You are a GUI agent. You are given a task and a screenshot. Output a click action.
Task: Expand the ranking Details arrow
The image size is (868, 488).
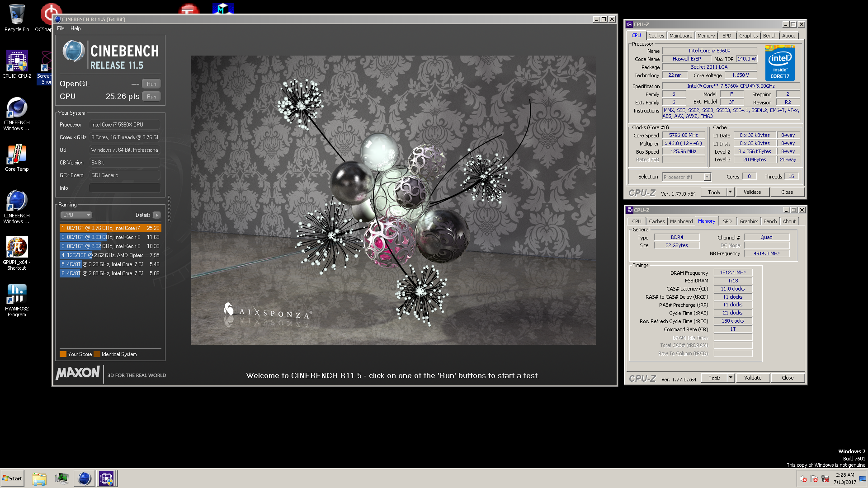pyautogui.click(x=156, y=215)
